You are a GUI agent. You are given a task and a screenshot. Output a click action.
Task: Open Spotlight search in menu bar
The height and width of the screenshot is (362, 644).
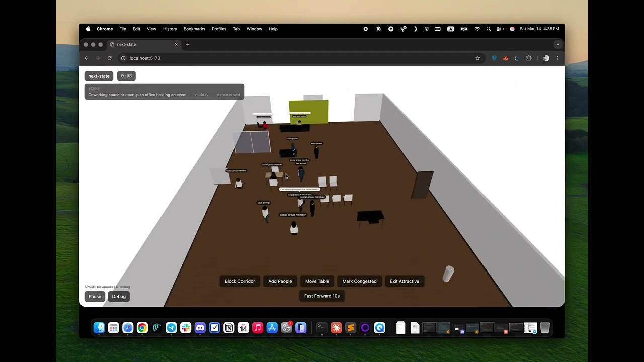pos(489,29)
